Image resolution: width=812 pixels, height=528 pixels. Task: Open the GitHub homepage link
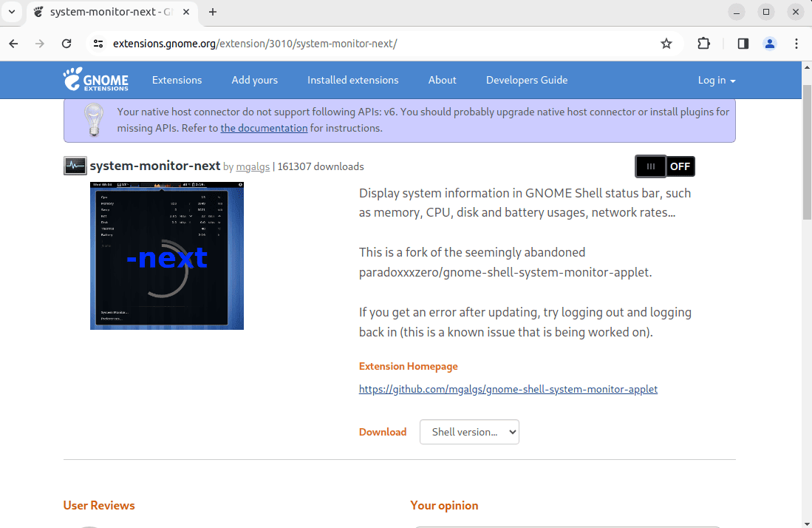point(508,389)
